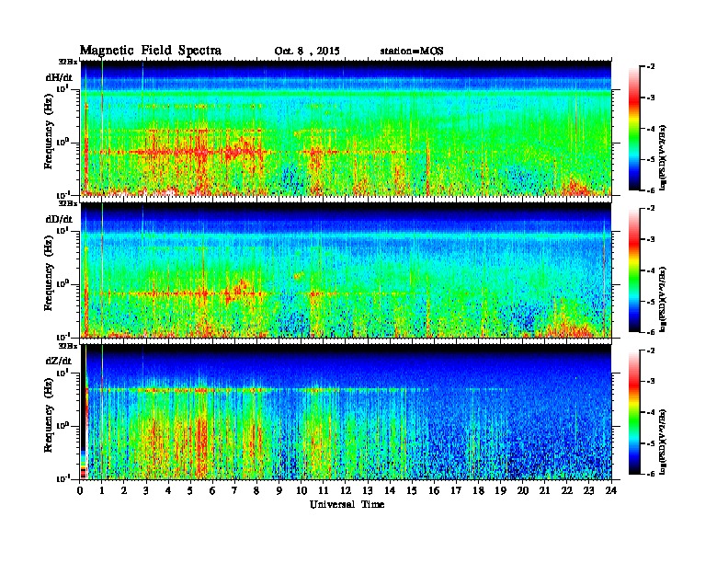Viewport: 728px width, 563px height.
Task: Click hour 18 on the time axis
Action: coord(478,491)
